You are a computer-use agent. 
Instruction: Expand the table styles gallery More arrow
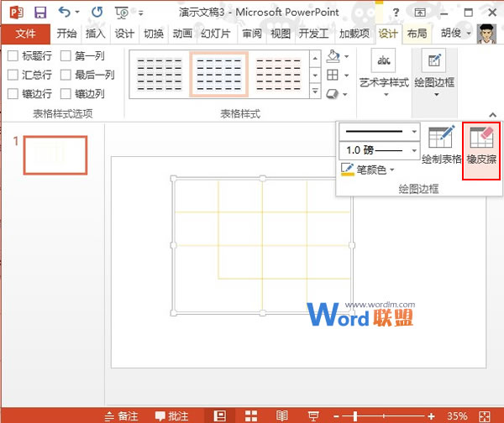click(315, 91)
